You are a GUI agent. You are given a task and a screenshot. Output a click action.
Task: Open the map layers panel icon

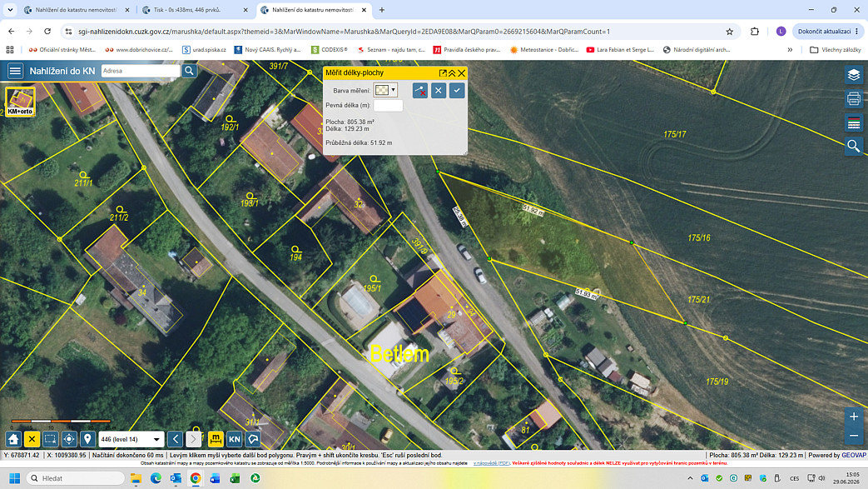click(x=854, y=75)
